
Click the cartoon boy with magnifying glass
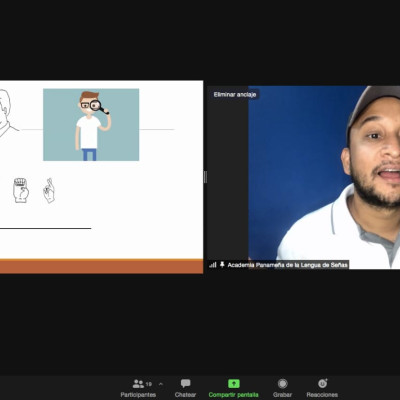[91, 125]
